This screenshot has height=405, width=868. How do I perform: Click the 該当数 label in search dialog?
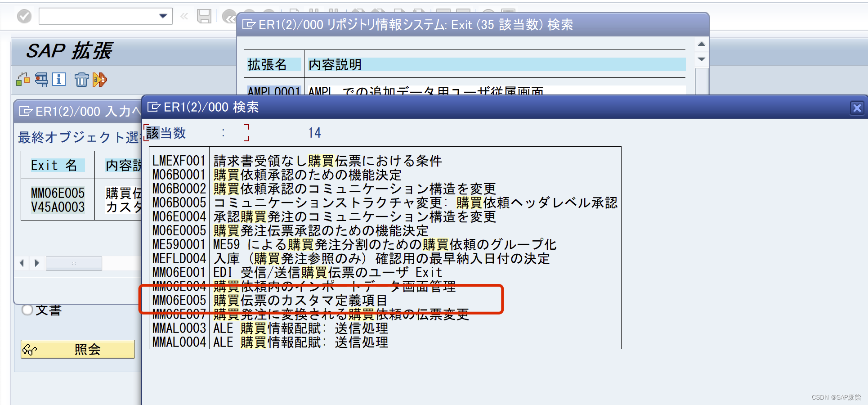pyautogui.click(x=166, y=133)
